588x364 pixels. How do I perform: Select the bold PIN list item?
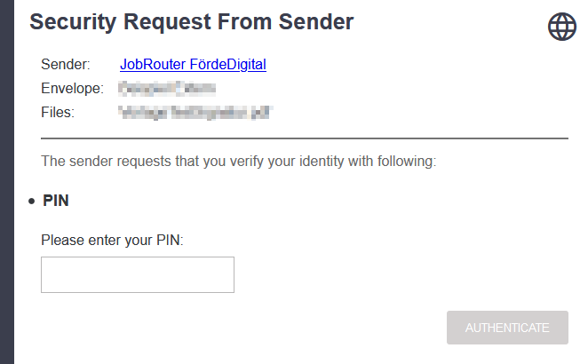(x=56, y=201)
